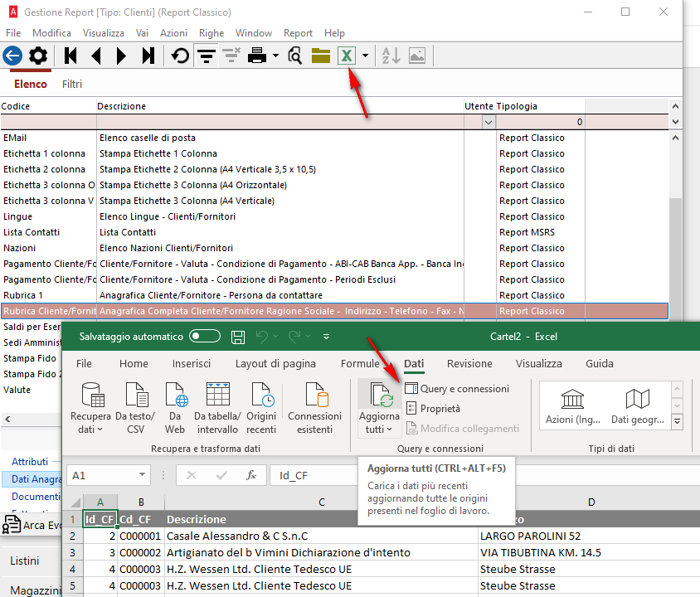Screen dimensions: 700x597
Task: Click the yellow folder icon
Action: click(320, 56)
